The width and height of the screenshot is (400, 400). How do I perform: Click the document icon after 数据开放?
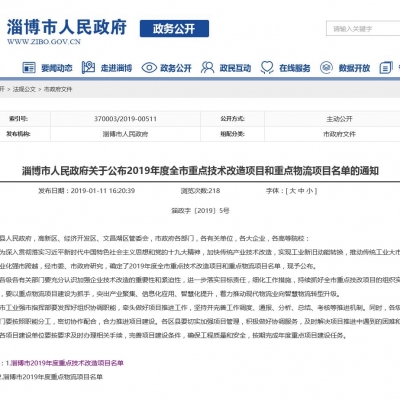point(386,68)
